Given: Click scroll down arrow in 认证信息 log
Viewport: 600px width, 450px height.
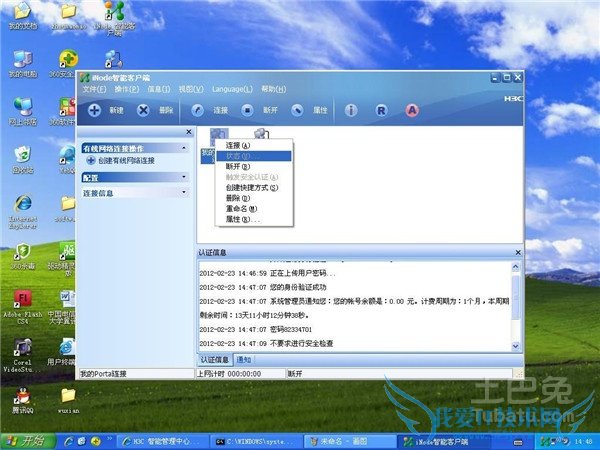Looking at the screenshot, I should (515, 346).
